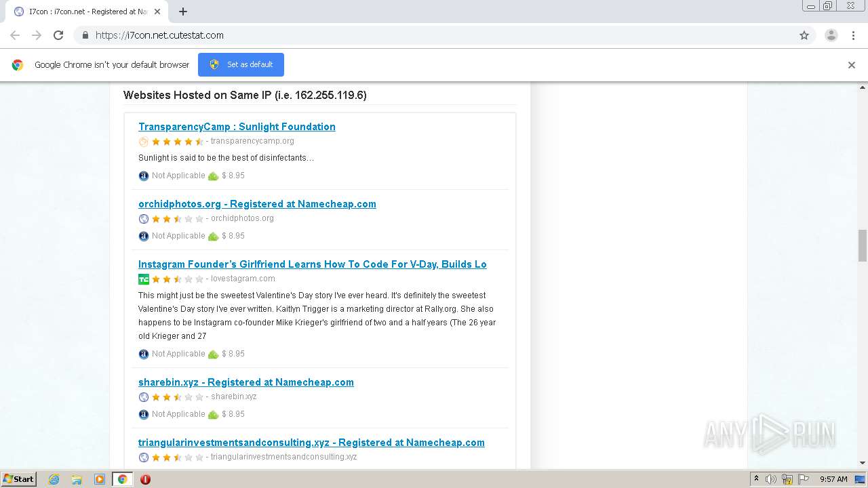Click star rating of transparencycamp.org
Viewport: 868px width, 488px height.
click(177, 142)
